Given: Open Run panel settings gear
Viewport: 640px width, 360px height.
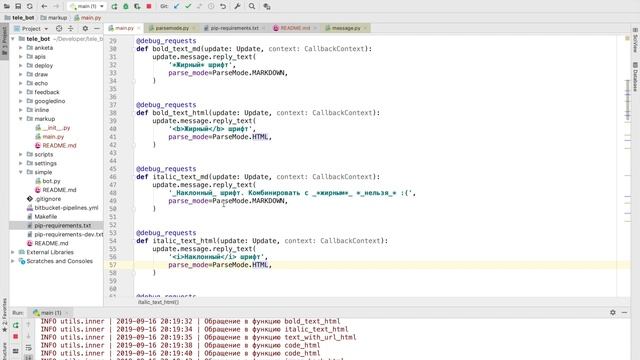Looking at the screenshot, I should point(613,312).
